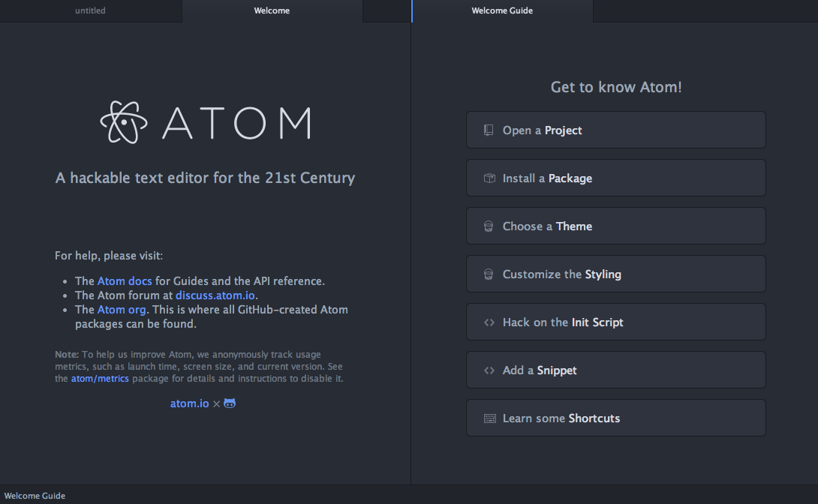
Task: Click the Welcome Guide status bar entry
Action: (35, 496)
